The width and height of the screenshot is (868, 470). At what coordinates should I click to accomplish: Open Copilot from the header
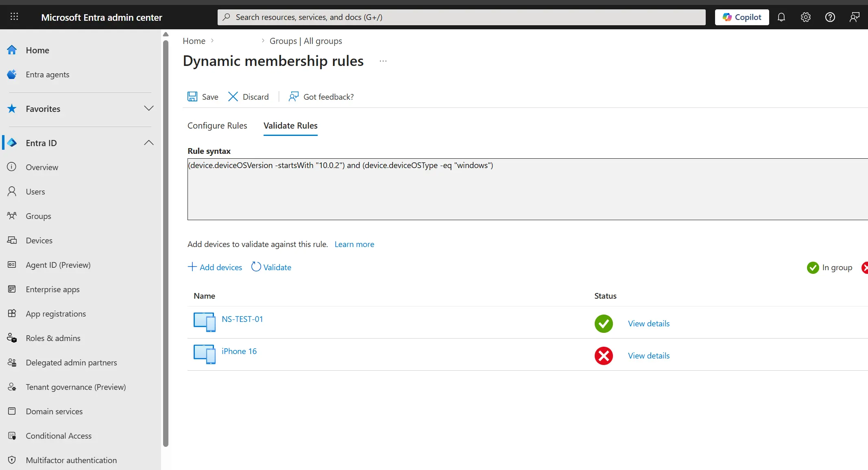pyautogui.click(x=742, y=17)
